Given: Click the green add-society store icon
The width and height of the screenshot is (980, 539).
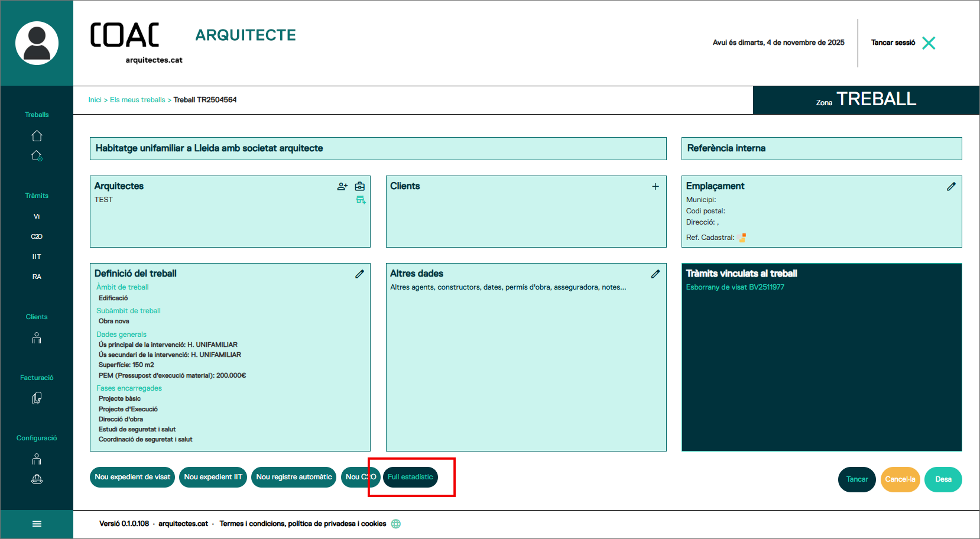Looking at the screenshot, I should pyautogui.click(x=361, y=200).
